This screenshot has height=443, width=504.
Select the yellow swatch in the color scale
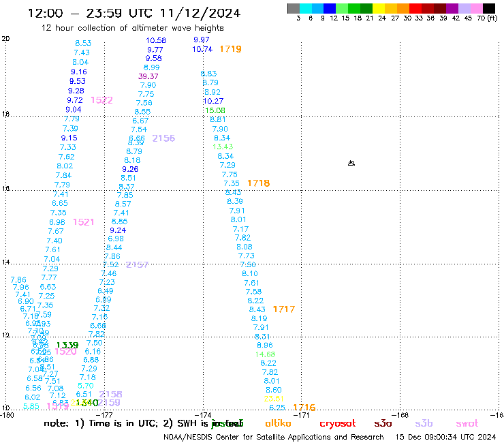[378, 8]
